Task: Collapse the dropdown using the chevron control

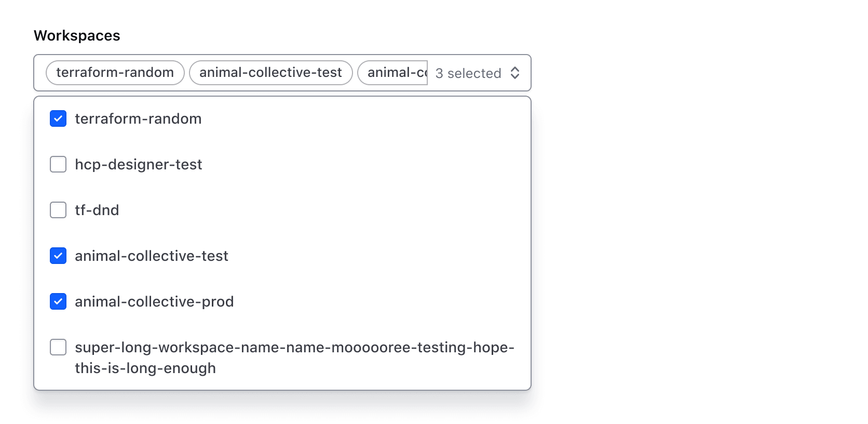Action: click(x=515, y=73)
